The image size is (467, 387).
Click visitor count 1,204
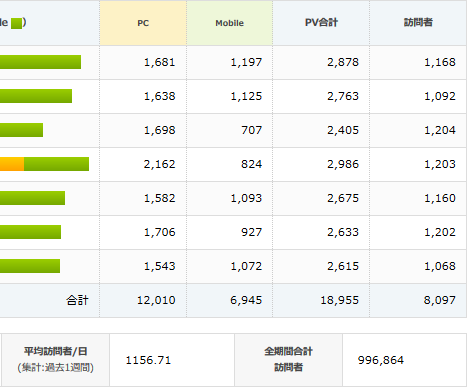point(440,130)
